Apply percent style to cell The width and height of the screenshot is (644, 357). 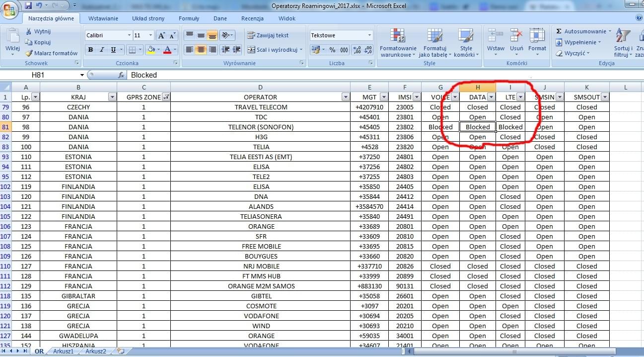click(332, 50)
